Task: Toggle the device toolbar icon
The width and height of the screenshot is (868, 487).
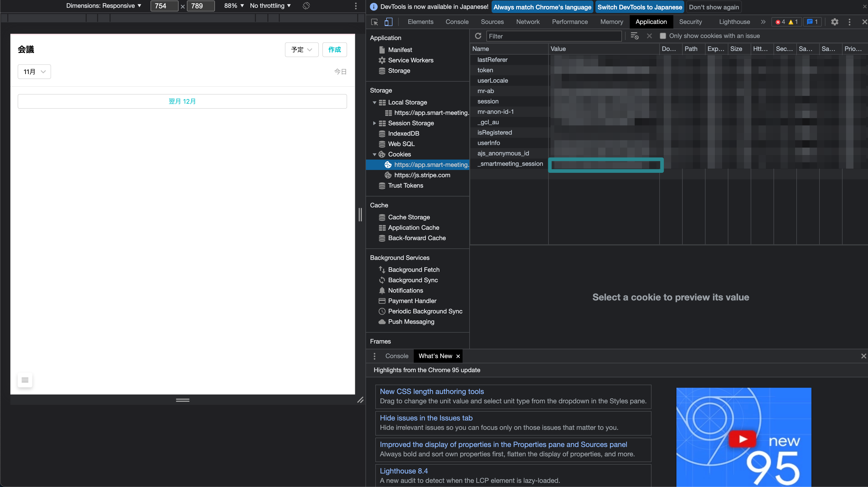Action: coord(389,22)
